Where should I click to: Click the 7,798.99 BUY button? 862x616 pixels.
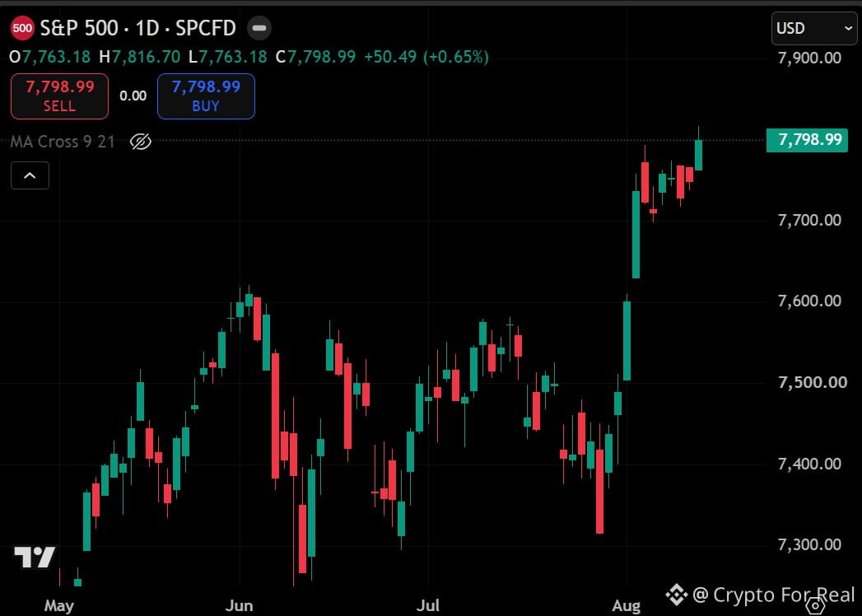point(206,96)
